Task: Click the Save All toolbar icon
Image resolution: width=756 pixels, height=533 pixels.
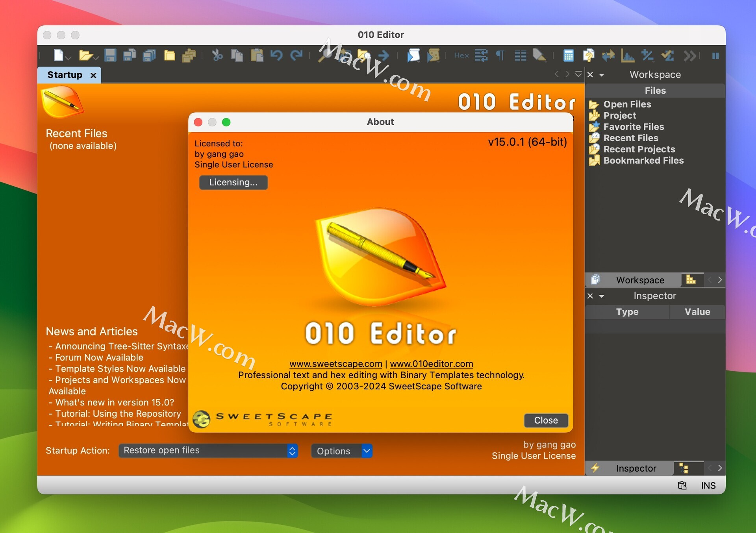Action: pos(149,56)
